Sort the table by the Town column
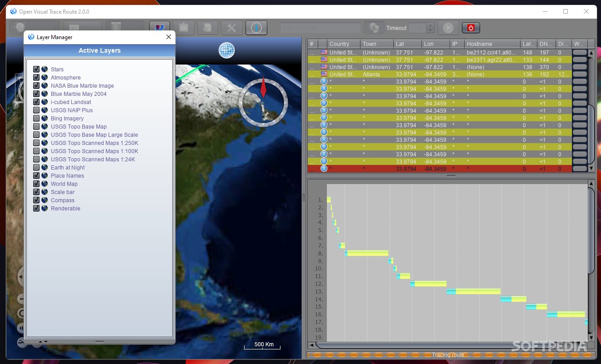 [x=377, y=44]
